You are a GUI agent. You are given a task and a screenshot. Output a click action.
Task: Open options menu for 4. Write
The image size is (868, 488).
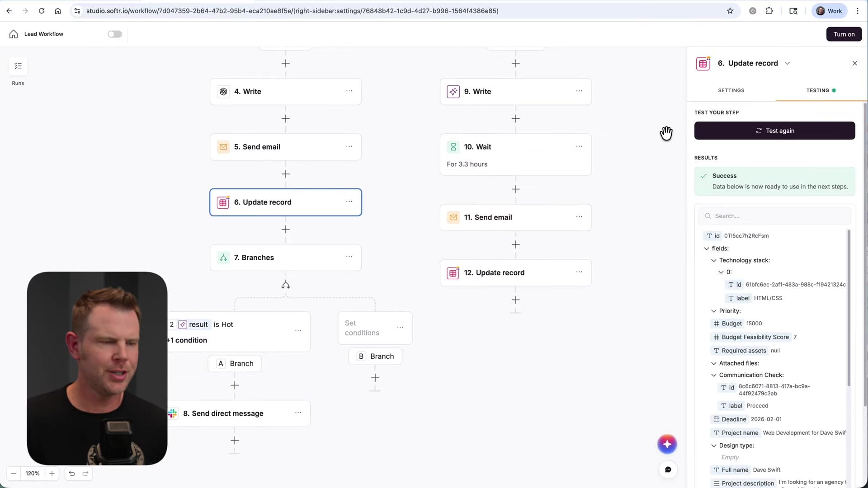tap(349, 91)
